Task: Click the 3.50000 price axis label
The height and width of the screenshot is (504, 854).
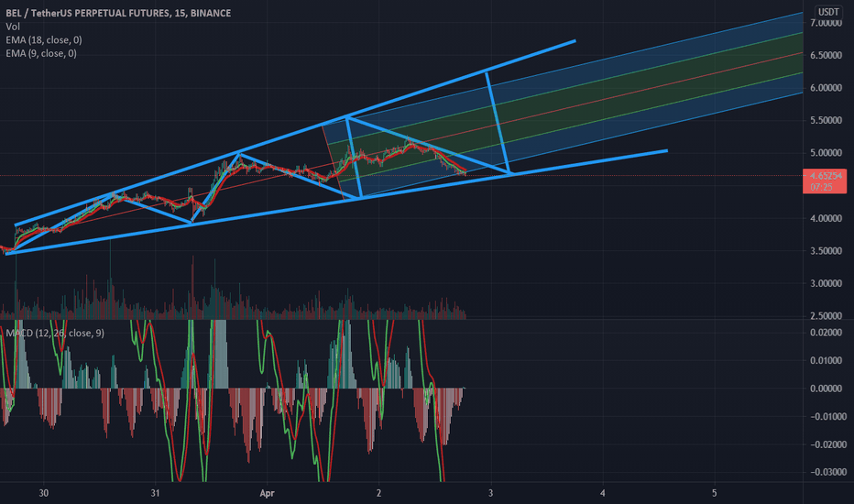Action: pyautogui.click(x=826, y=251)
